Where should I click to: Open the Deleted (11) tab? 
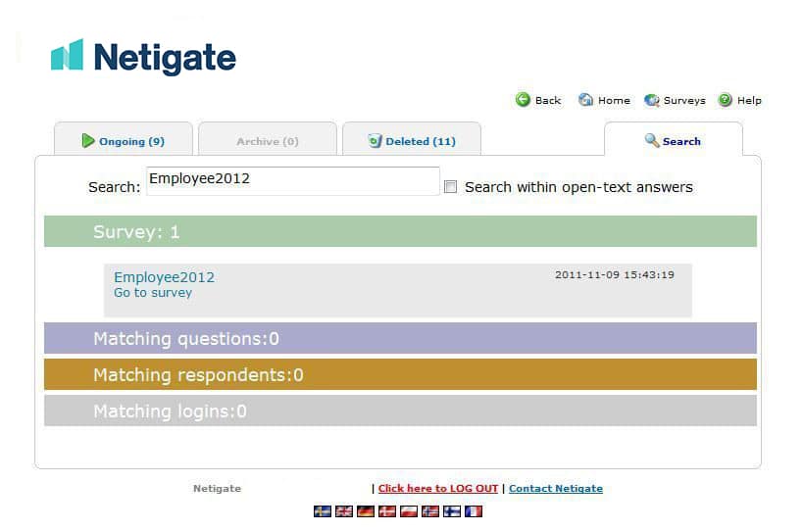coord(412,140)
